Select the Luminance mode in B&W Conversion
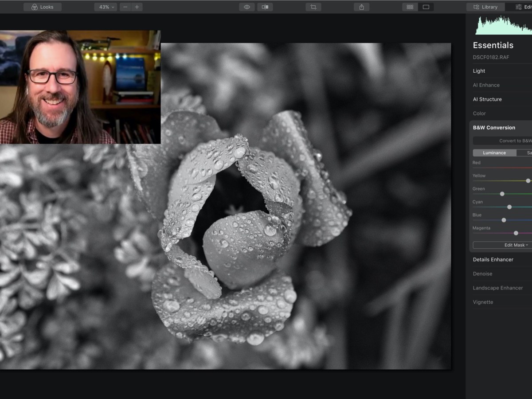Viewport: 532px width, 399px height. (494, 153)
